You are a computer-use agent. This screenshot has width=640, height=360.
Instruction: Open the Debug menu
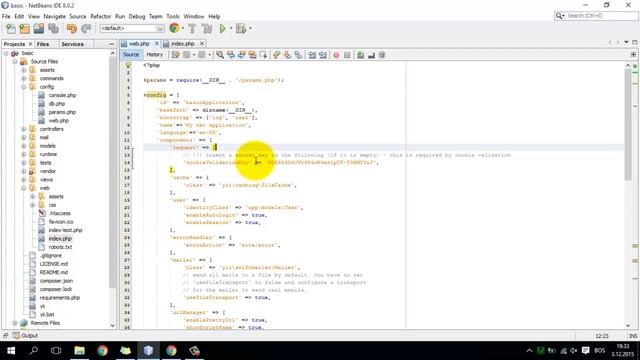(x=137, y=16)
